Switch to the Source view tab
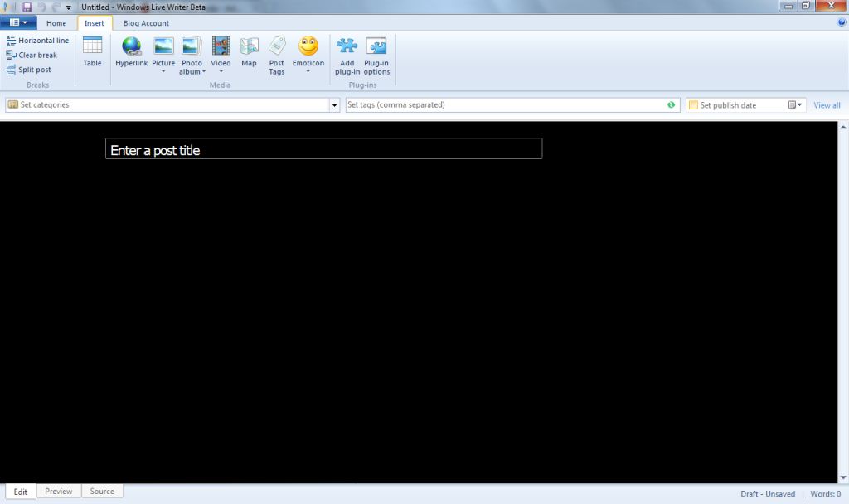The image size is (849, 504). pyautogui.click(x=102, y=491)
